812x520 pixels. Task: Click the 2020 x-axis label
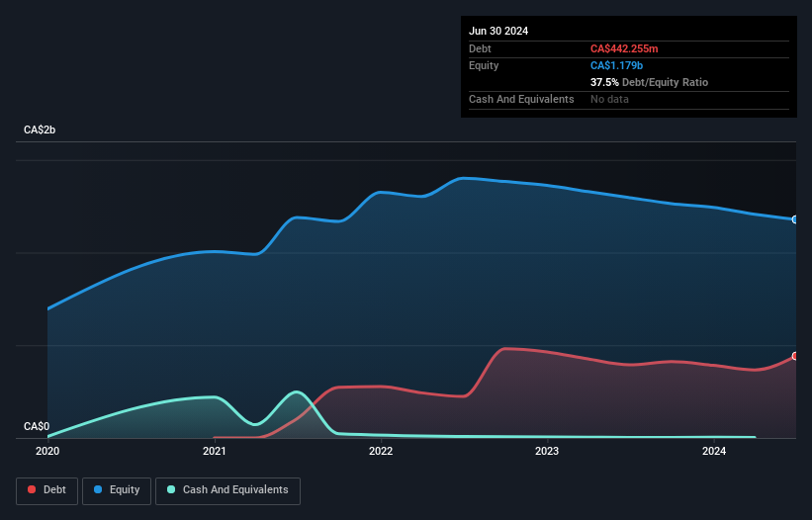coord(47,451)
